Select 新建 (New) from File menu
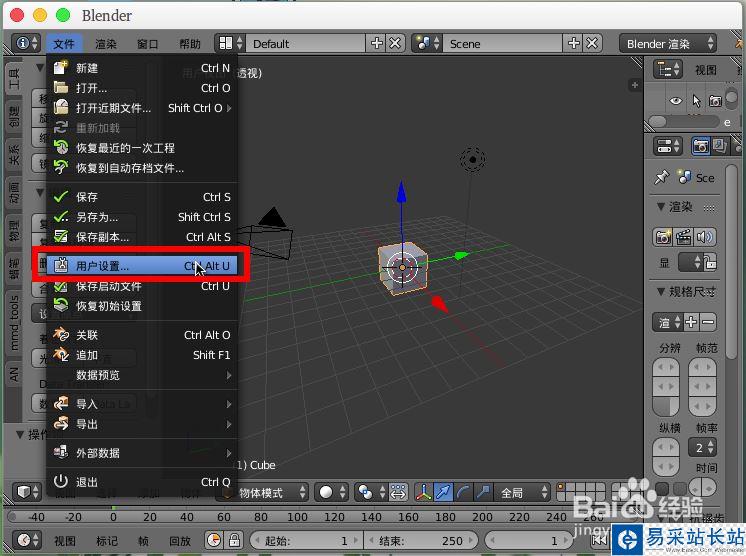The width and height of the screenshot is (746, 556). click(x=141, y=68)
